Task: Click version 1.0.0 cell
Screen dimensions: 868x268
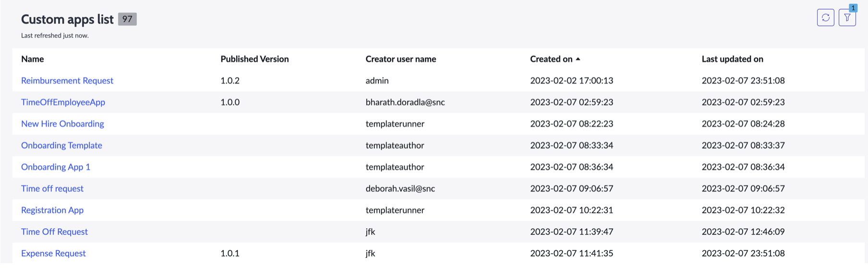Action: coord(230,102)
